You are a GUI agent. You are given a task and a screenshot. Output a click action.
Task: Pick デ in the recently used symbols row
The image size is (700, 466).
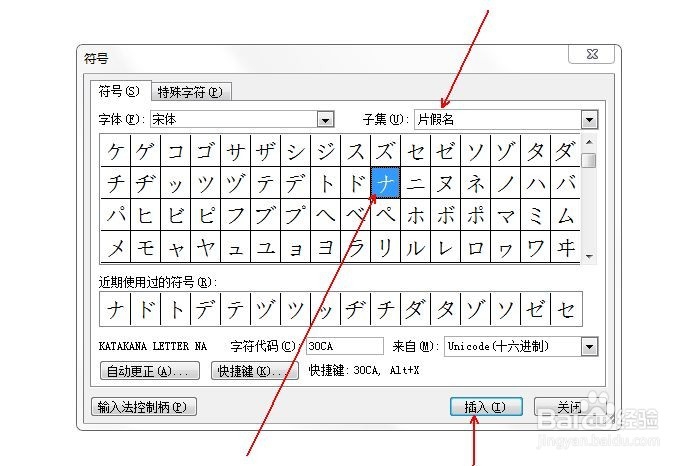click(205, 309)
